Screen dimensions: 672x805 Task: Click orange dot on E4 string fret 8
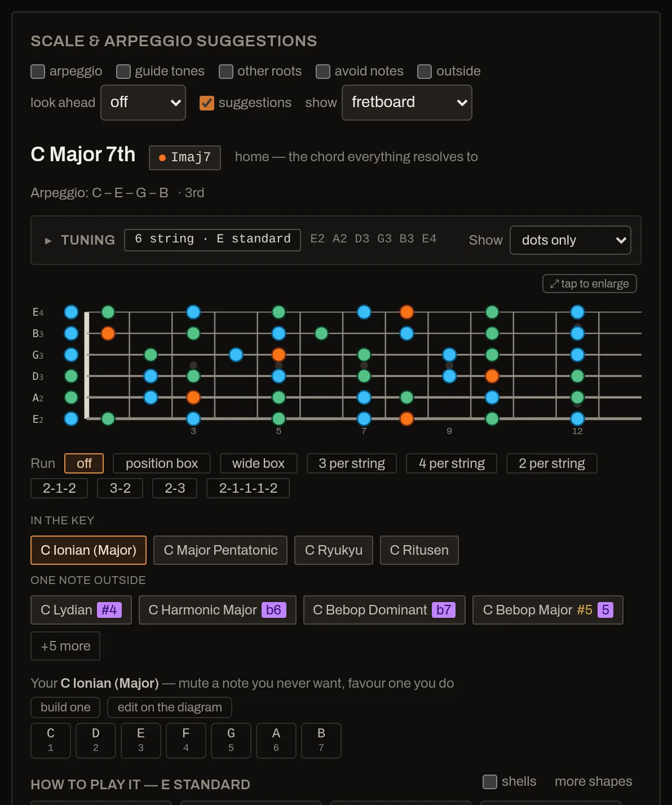click(406, 312)
